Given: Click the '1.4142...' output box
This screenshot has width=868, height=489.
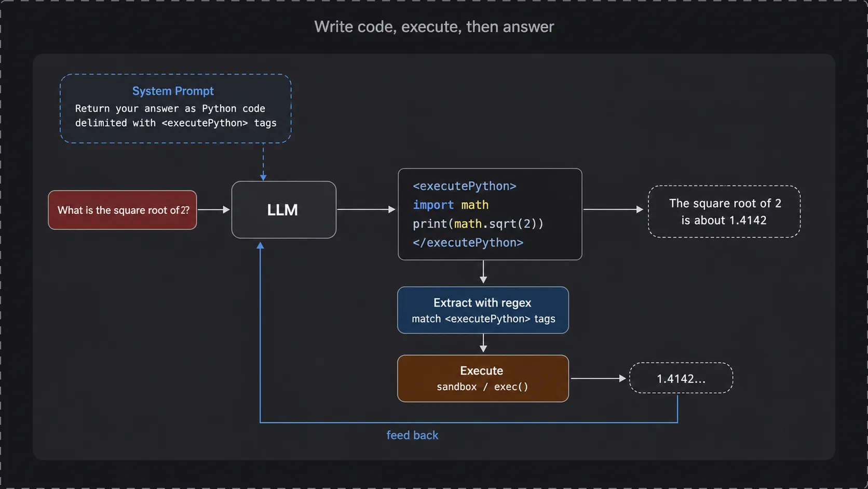Looking at the screenshot, I should tap(681, 378).
